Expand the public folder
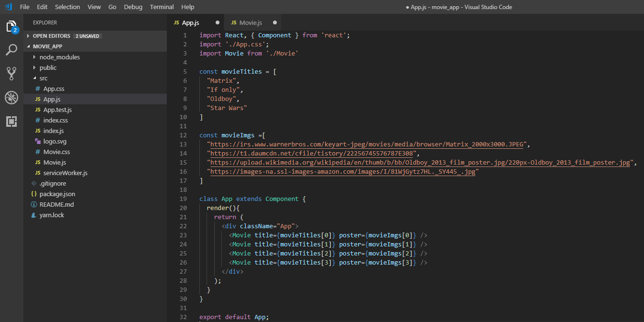644x322 pixels. tap(95, 67)
